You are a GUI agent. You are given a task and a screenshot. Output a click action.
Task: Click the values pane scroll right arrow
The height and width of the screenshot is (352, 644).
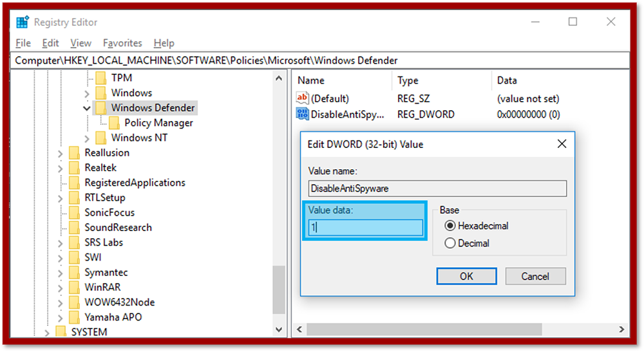[x=621, y=329]
